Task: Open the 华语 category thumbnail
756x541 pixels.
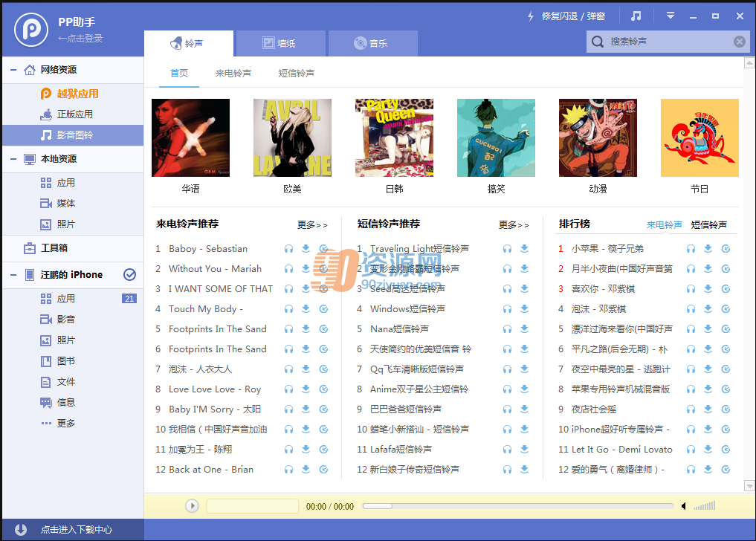Action: tap(190, 138)
